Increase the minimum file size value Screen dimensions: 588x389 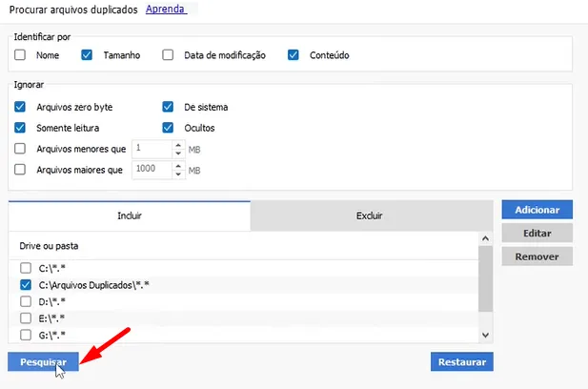(x=177, y=145)
